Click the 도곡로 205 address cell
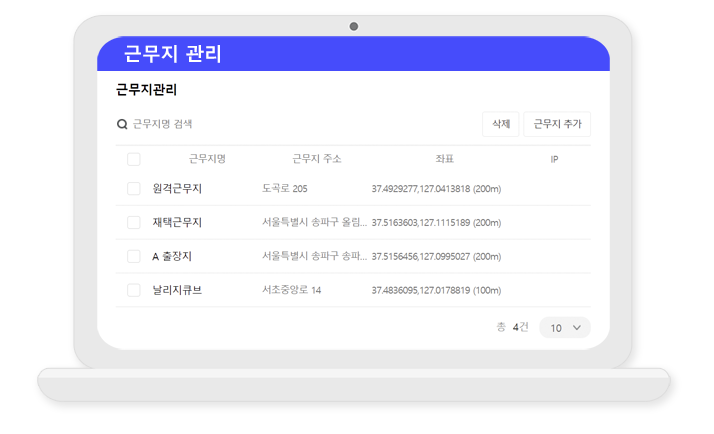The width and height of the screenshot is (714, 434). (x=284, y=189)
